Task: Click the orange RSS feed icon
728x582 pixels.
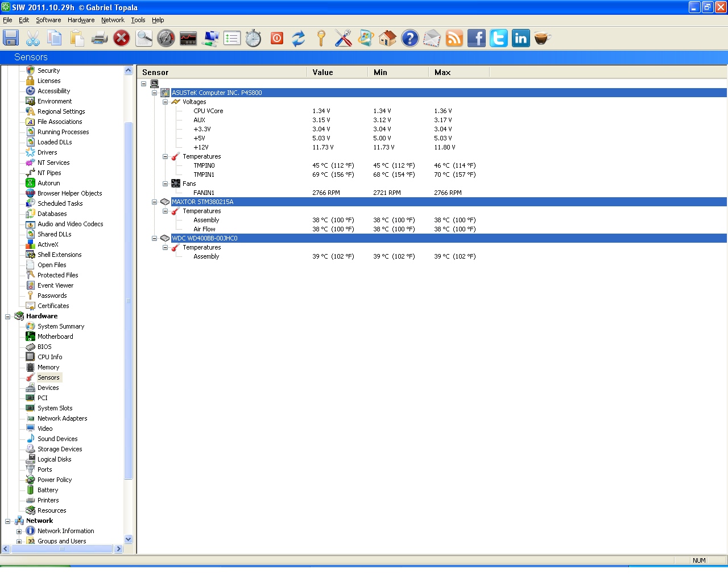Action: [454, 38]
